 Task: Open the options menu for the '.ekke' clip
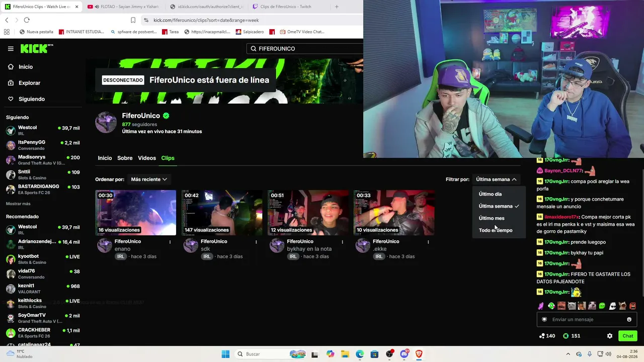coord(428,242)
